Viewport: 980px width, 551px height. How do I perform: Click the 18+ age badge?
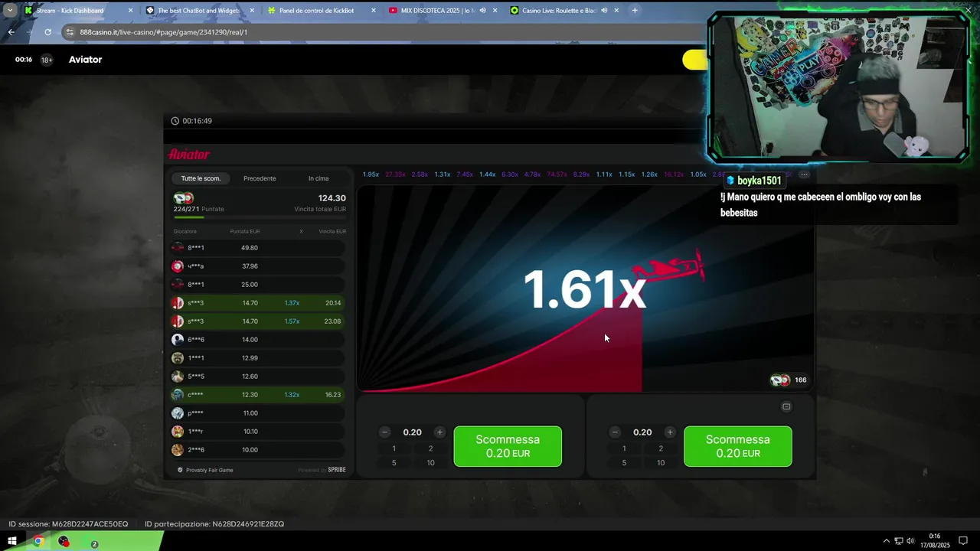[x=47, y=60]
